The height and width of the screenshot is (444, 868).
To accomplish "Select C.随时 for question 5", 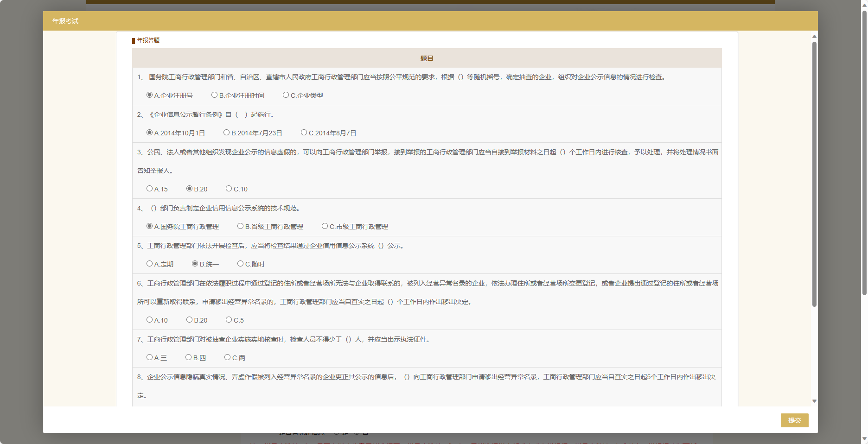I will (x=240, y=264).
